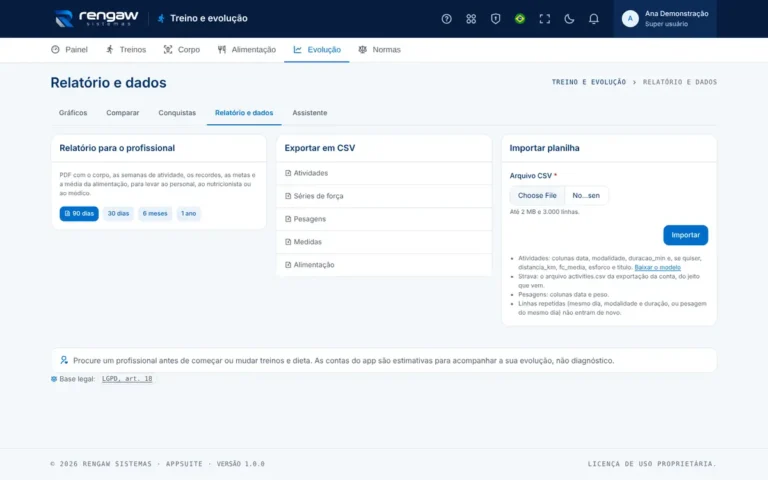Open Corpo menu item

pos(182,49)
